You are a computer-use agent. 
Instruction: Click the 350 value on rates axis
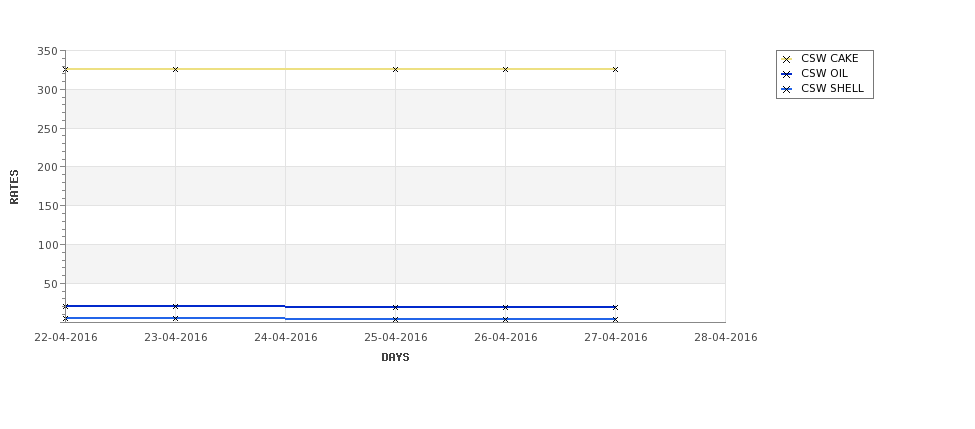coord(48,52)
